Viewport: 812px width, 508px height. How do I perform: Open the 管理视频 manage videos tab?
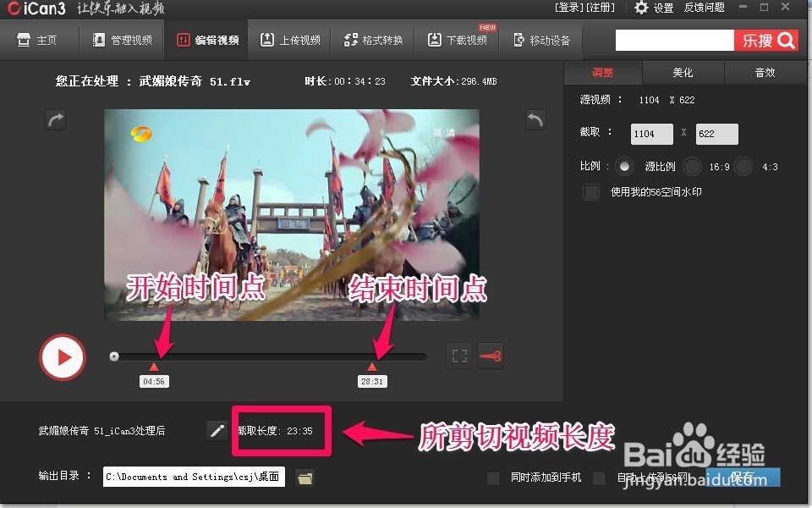tap(122, 40)
